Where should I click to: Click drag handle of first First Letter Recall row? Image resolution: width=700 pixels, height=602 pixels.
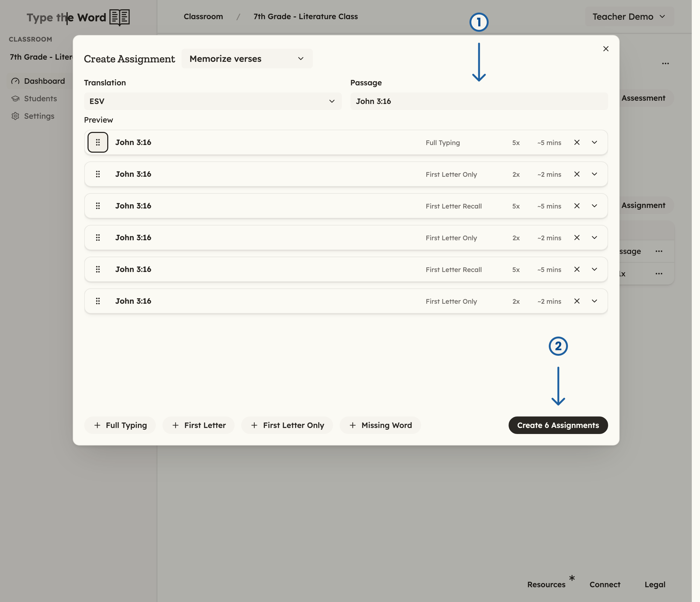point(98,206)
